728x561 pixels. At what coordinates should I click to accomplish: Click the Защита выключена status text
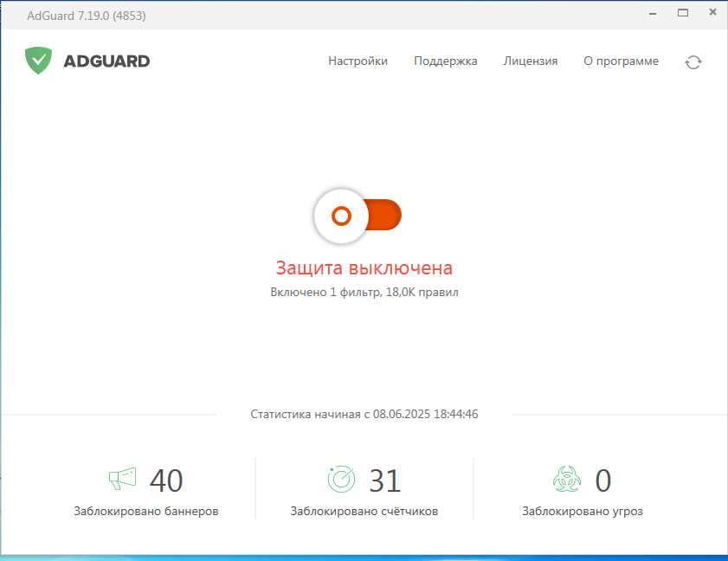tap(364, 268)
